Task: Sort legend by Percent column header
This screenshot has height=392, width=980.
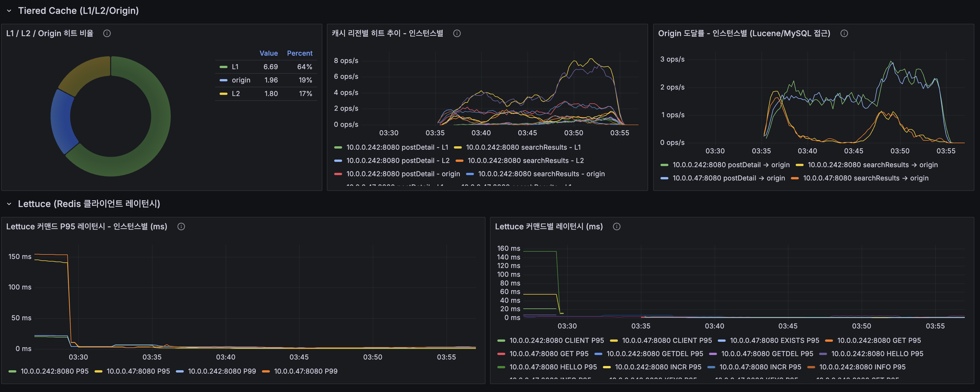Action: [299, 53]
